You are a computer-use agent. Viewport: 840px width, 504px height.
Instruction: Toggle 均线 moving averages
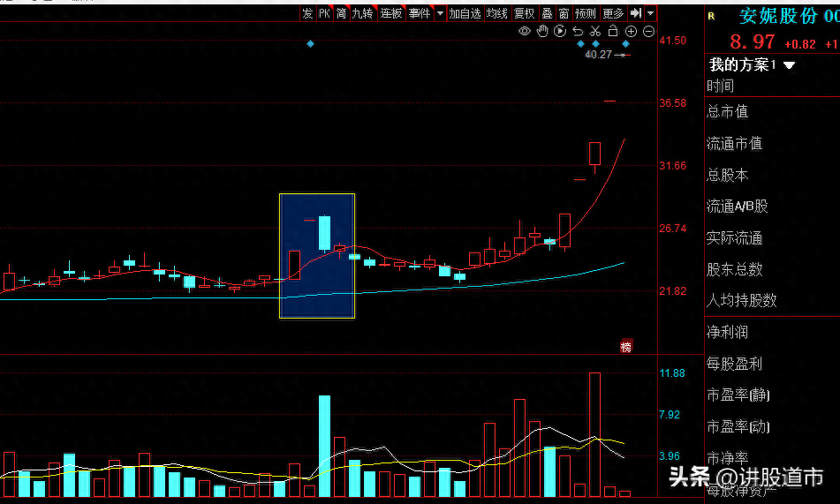tap(496, 13)
